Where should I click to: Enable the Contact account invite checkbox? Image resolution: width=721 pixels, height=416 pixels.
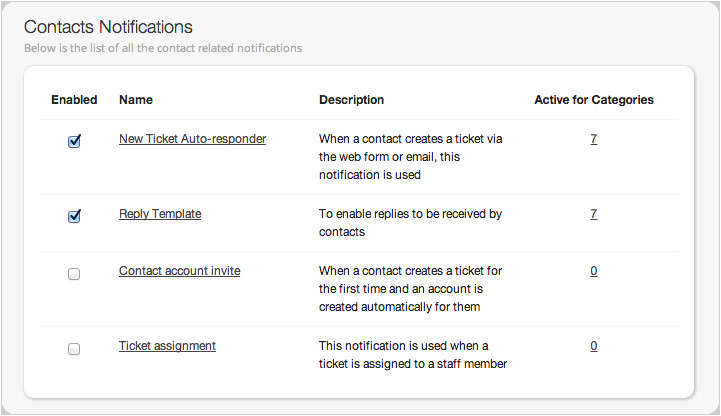point(74,273)
